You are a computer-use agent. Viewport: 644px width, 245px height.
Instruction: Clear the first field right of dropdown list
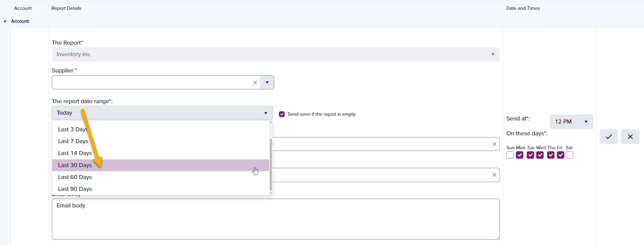(x=494, y=144)
